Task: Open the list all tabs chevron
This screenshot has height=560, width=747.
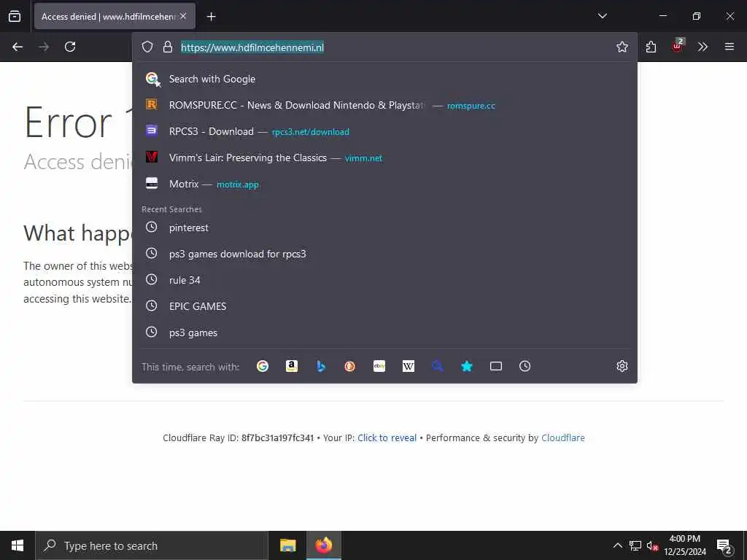Action: (x=602, y=16)
